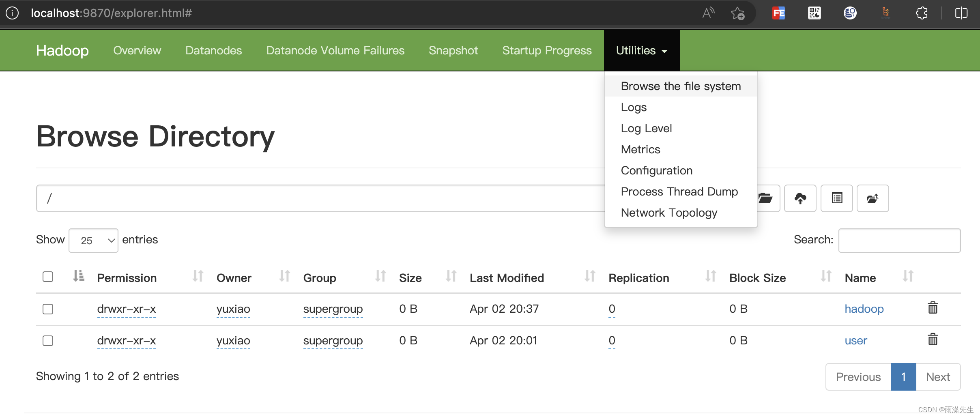Click Apr 02 20:37 last modified cell

pyautogui.click(x=504, y=309)
